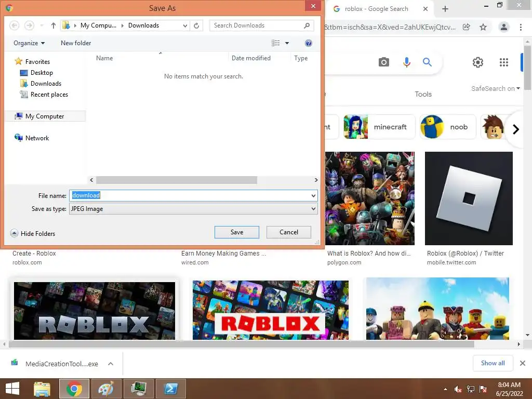The height and width of the screenshot is (399, 532).
Task: Click the blue Google search magnifier icon
Action: click(x=427, y=62)
